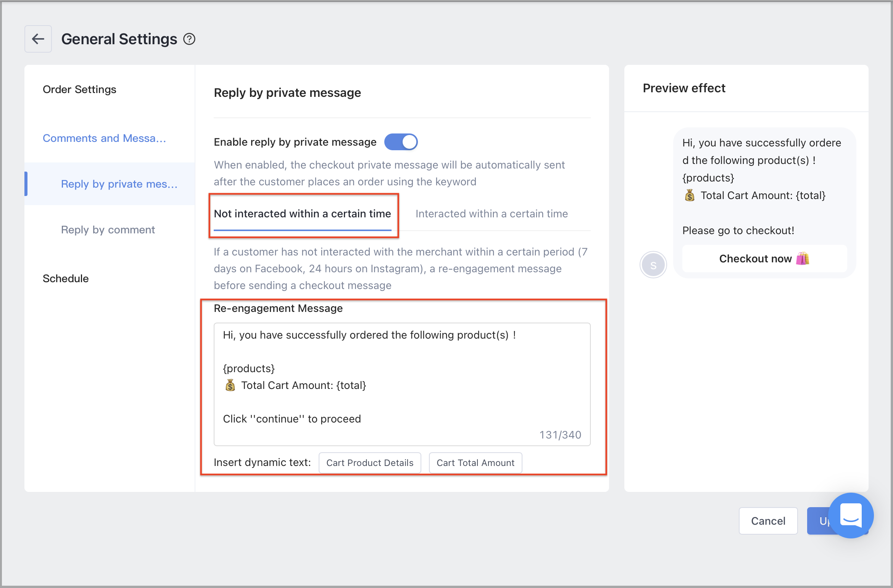Click Checkout now in the preview
Screen dimensions: 893x588
point(764,259)
